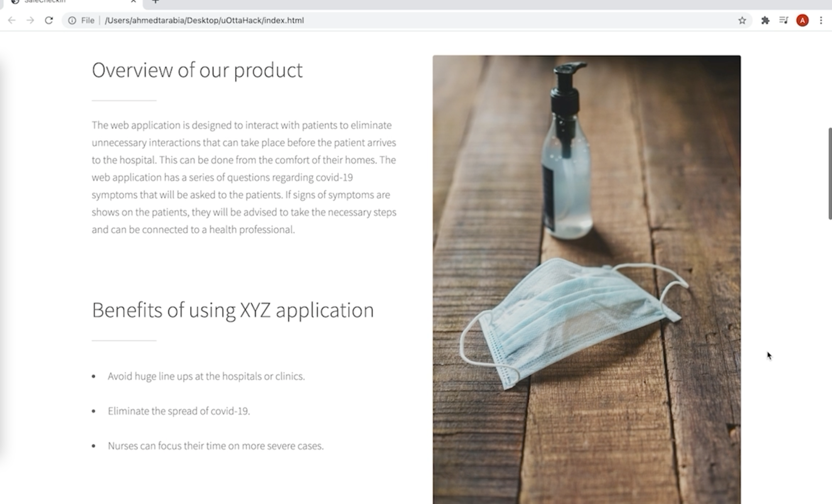The image size is (832, 504).
Task: Reload the current page
Action: pos(49,20)
